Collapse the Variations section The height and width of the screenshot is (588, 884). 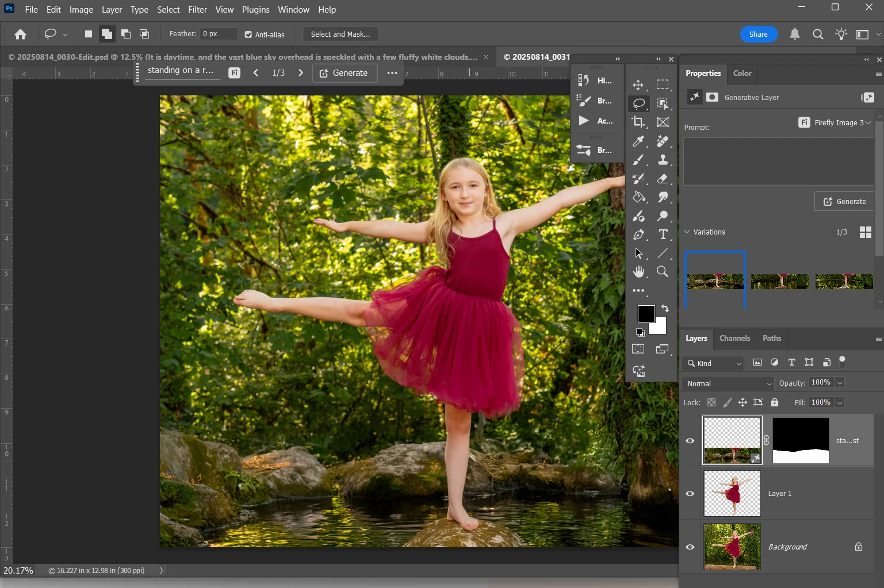pos(687,232)
